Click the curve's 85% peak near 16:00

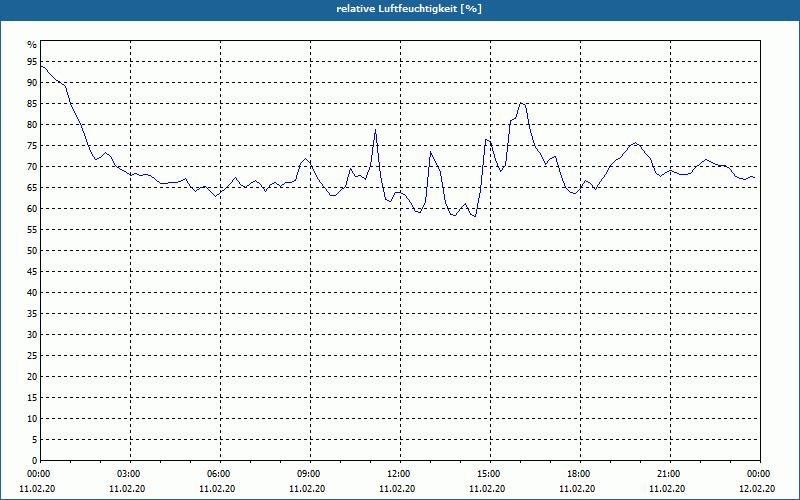520,103
